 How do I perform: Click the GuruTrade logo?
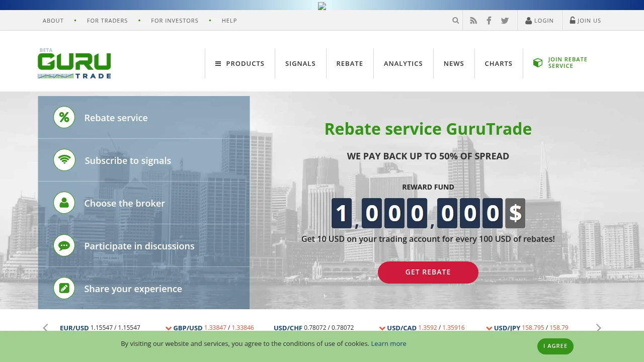point(74,63)
